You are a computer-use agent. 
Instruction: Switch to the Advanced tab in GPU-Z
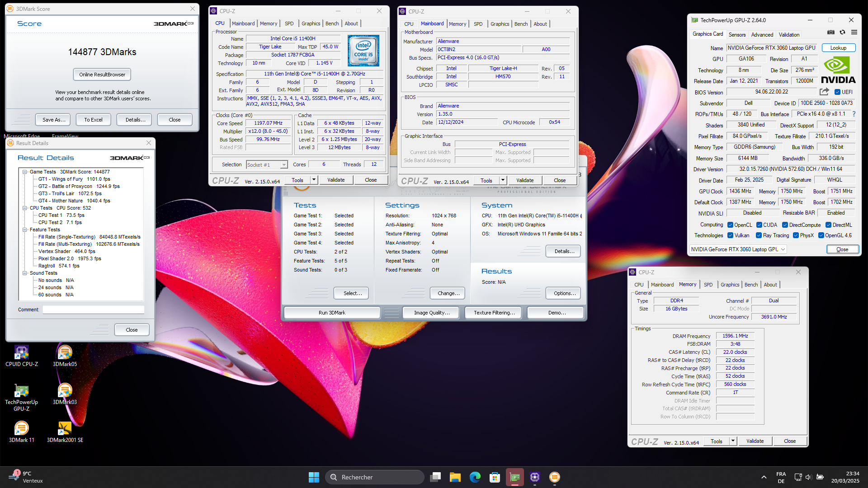click(762, 35)
